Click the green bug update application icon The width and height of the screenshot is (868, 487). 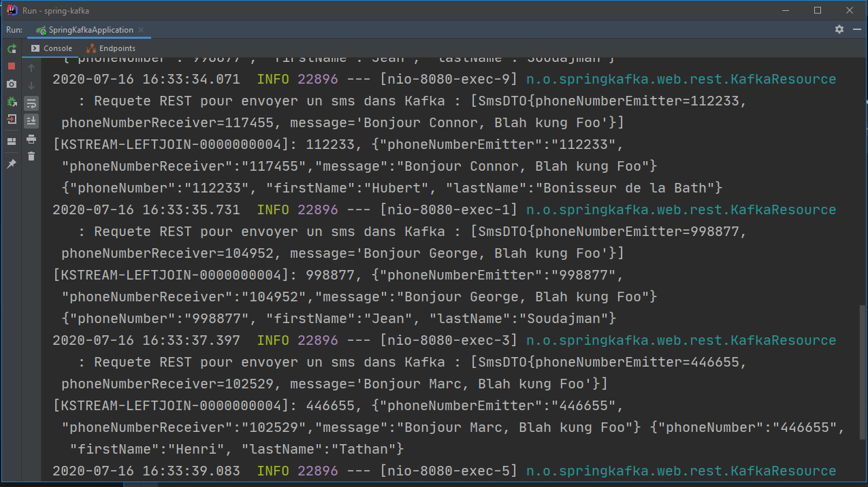12,101
